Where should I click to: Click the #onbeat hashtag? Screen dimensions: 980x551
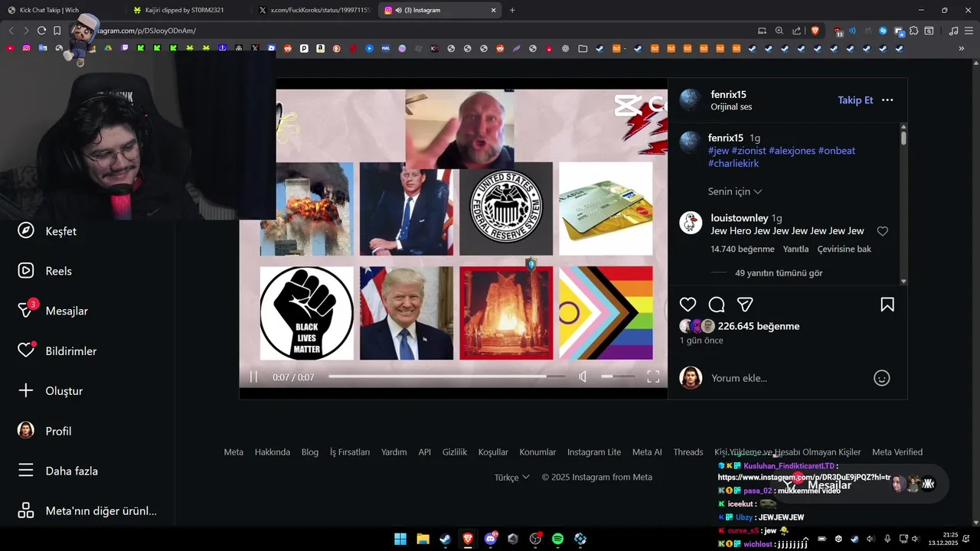pos(837,151)
